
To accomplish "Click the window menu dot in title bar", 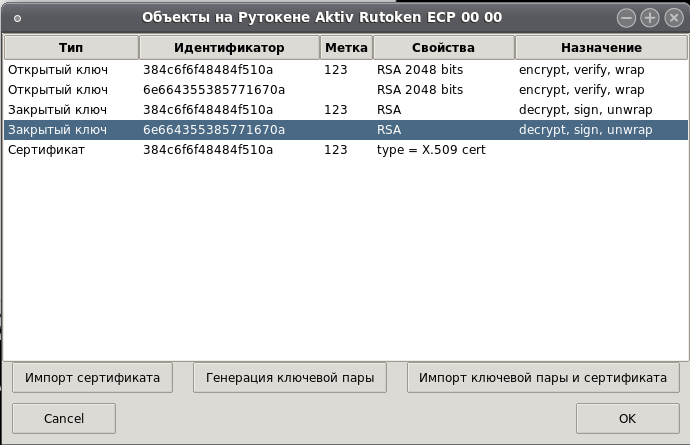I will pos(17,18).
